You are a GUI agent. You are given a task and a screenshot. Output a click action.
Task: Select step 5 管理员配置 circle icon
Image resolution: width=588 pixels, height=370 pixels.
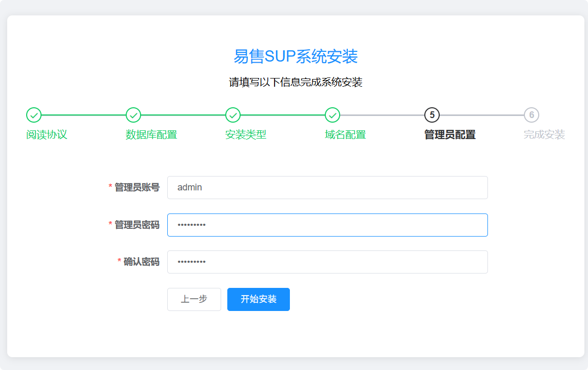(x=431, y=116)
